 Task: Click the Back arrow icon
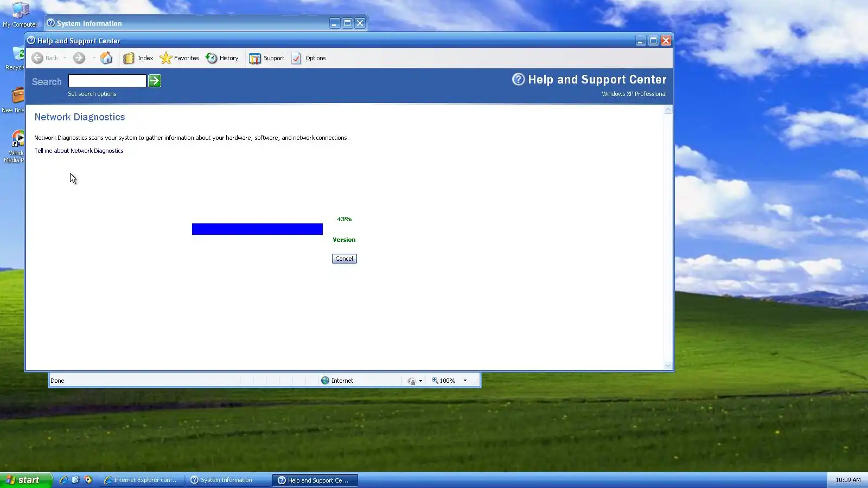(37, 58)
